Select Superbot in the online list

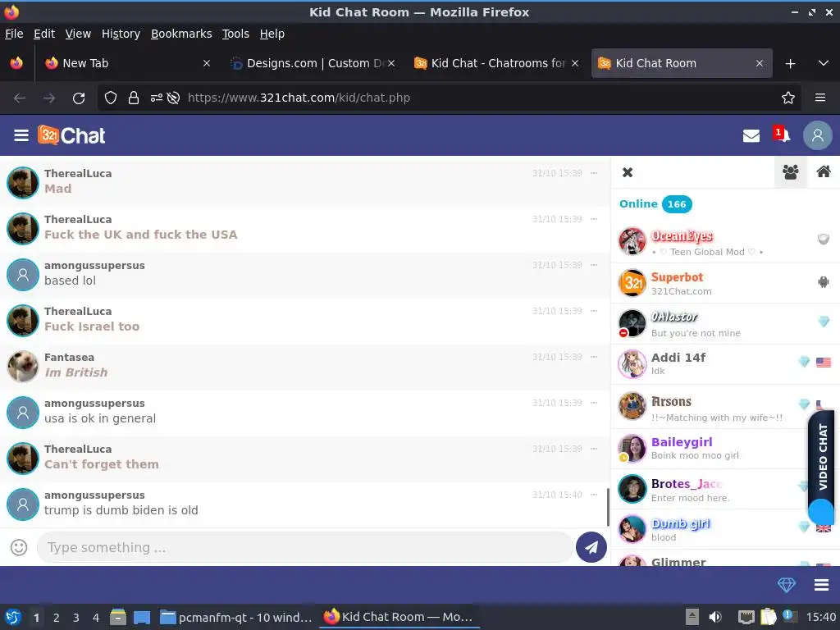725,283
